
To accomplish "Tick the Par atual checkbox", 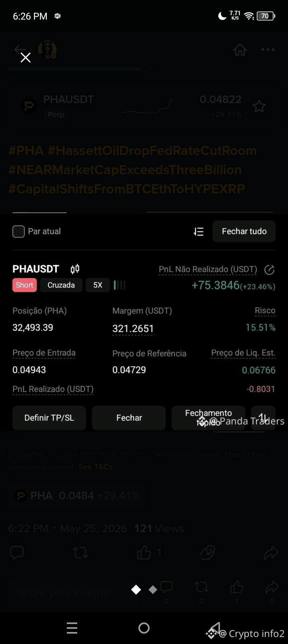I will (18, 231).
